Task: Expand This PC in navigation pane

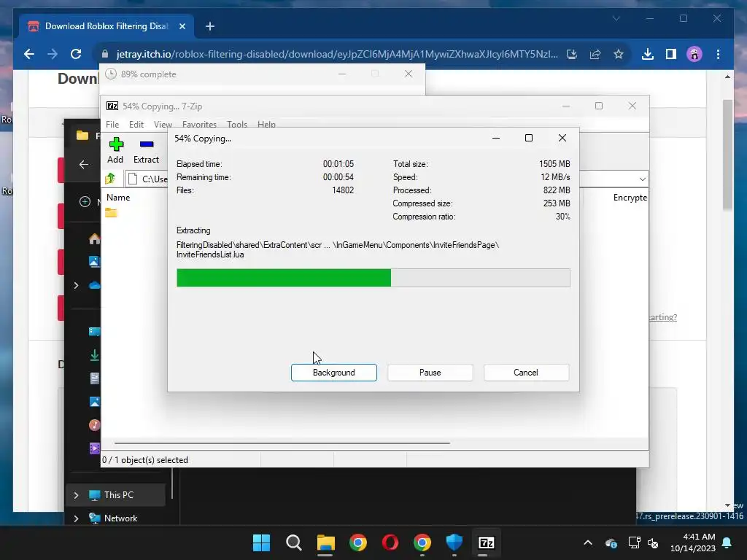Action: coord(76,495)
